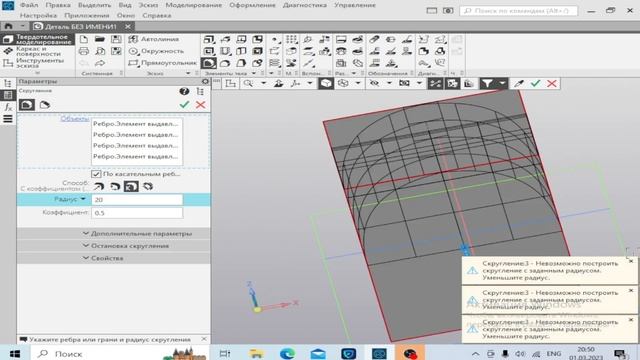This screenshot has width=640, height=360.
Task: Save the document using the floppy disk icon
Action: 116,39
